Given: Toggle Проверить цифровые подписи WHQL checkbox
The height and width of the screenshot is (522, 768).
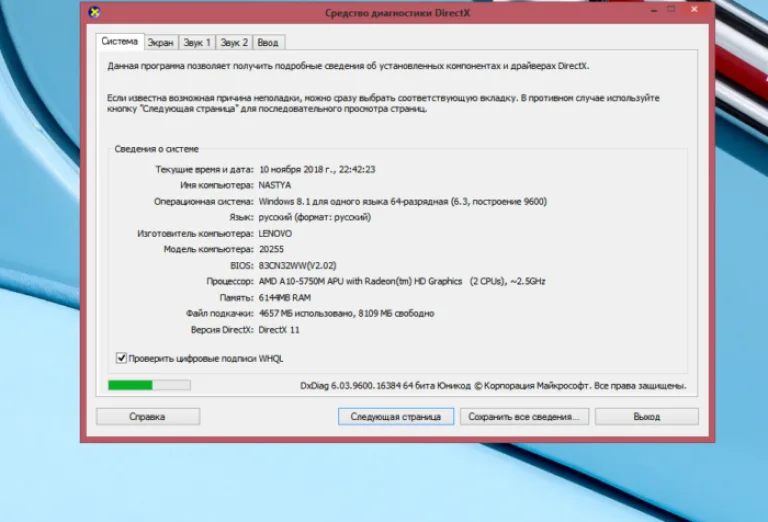Looking at the screenshot, I should (121, 358).
